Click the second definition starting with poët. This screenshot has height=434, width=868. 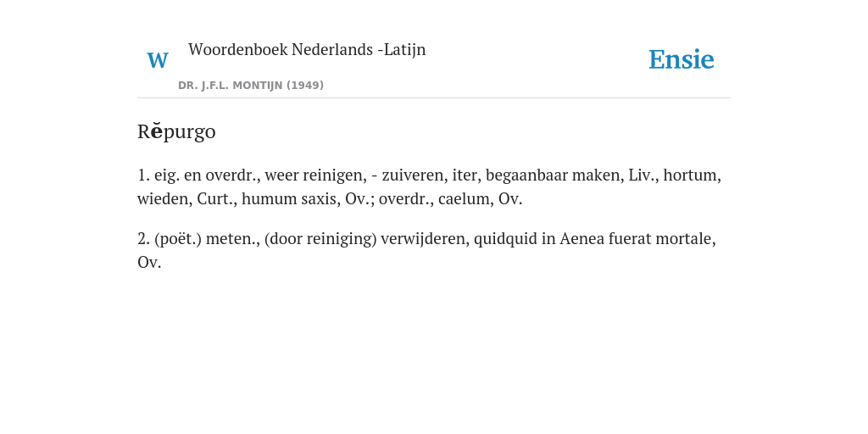pos(427,250)
